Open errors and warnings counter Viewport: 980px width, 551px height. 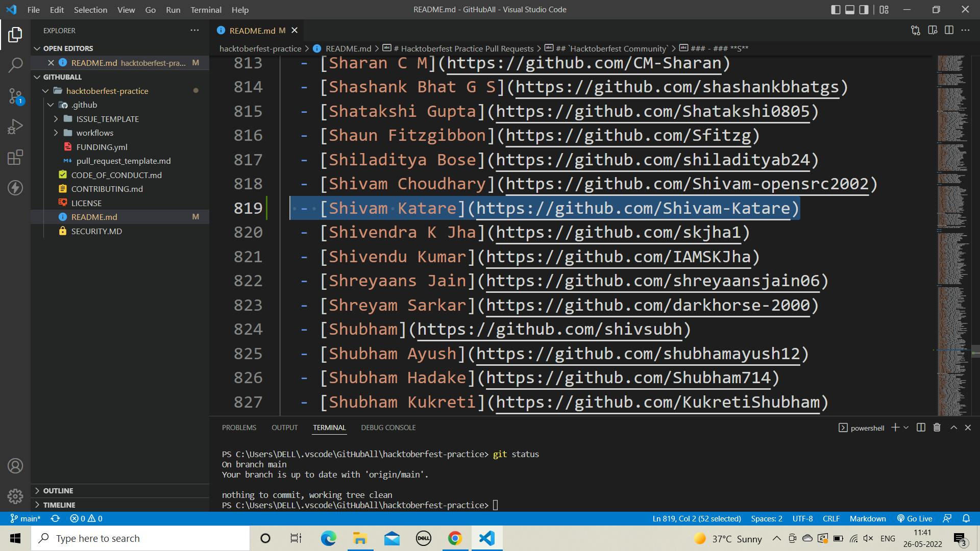[x=86, y=518]
